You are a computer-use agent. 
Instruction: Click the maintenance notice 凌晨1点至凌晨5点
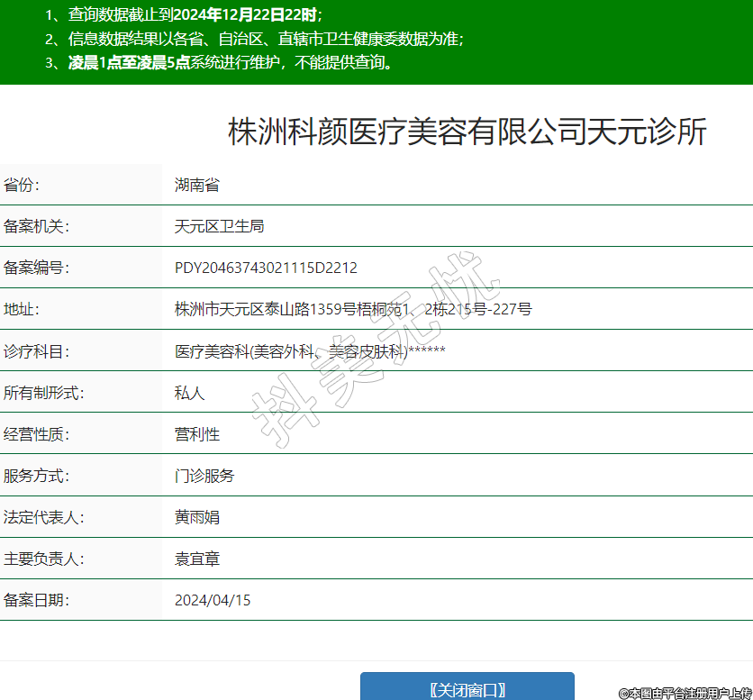click(x=128, y=63)
